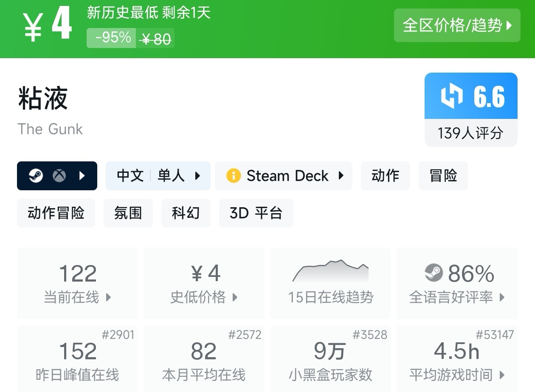
Task: Open 全区价格/趋势 regional price trends
Action: click(457, 25)
